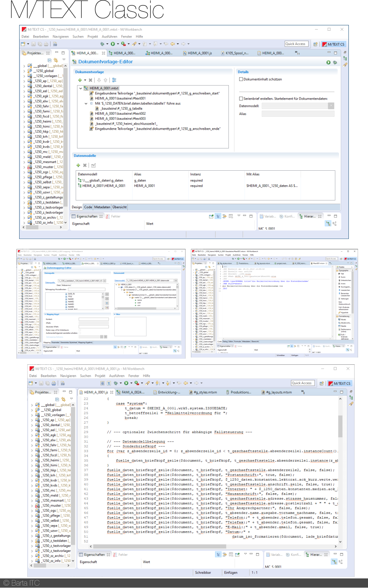Open perspective icon in bottom window toolbar
Viewport: 368px width, 588px height.
pos(322,383)
